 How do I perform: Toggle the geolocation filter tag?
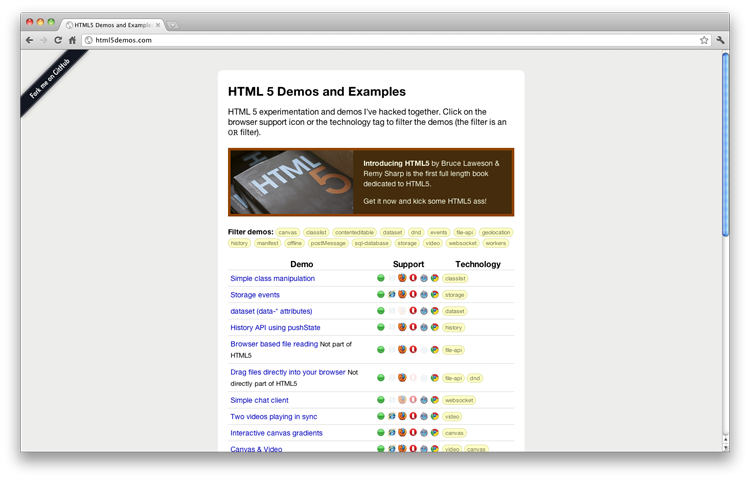[496, 232]
